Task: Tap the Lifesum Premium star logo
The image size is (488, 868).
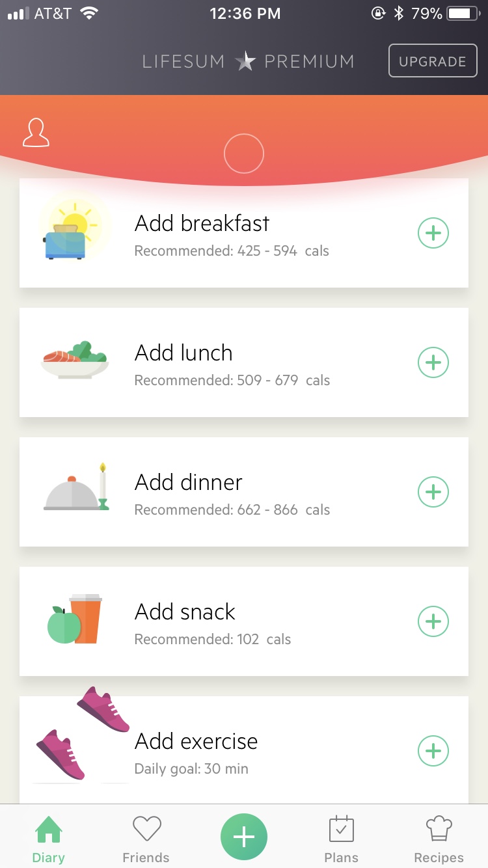Action: click(245, 62)
